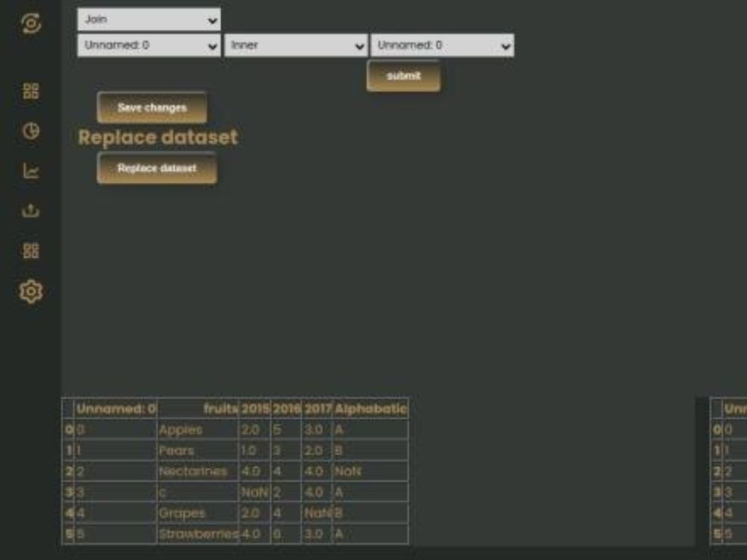Click the fruits column header
The width and height of the screenshot is (747, 560).
point(198,408)
